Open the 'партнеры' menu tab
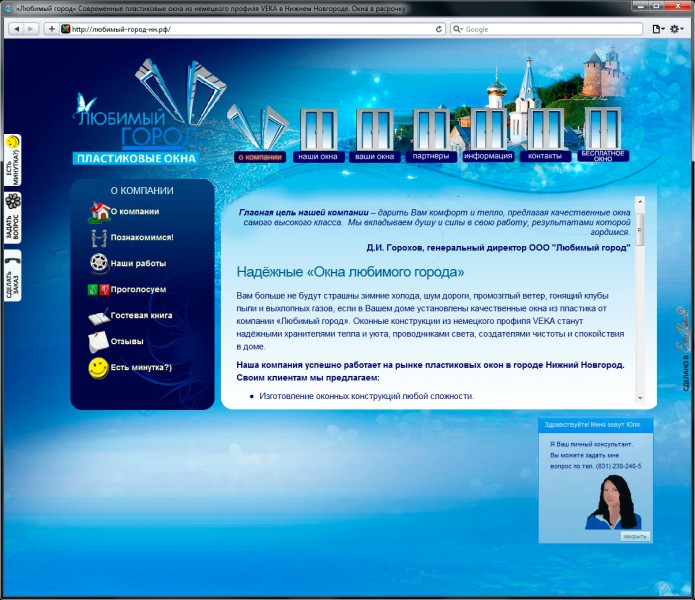Screen dimensions: 695x600 tap(431, 156)
